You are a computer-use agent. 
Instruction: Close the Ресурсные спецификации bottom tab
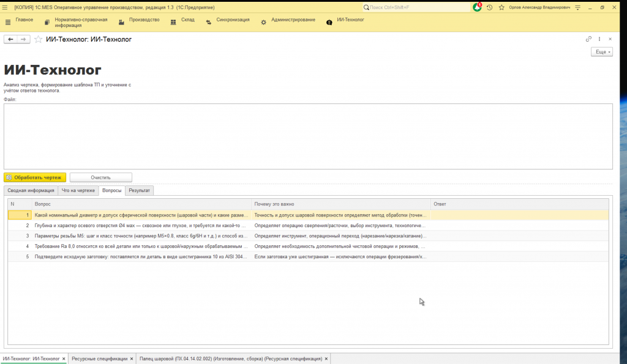tap(132, 359)
